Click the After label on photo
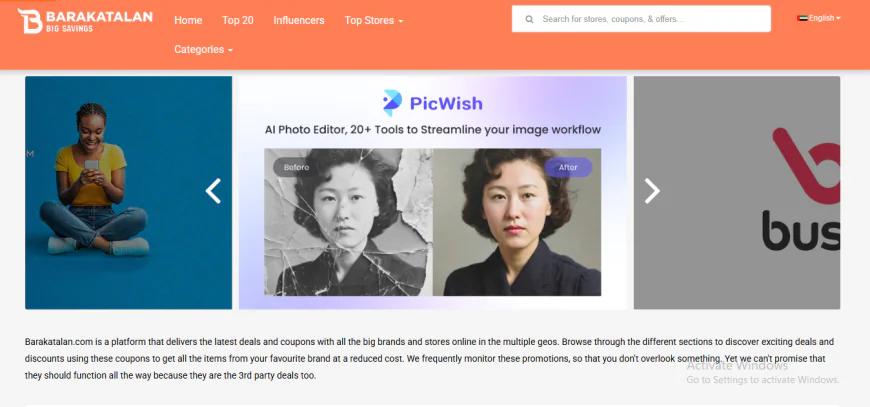 coord(568,167)
